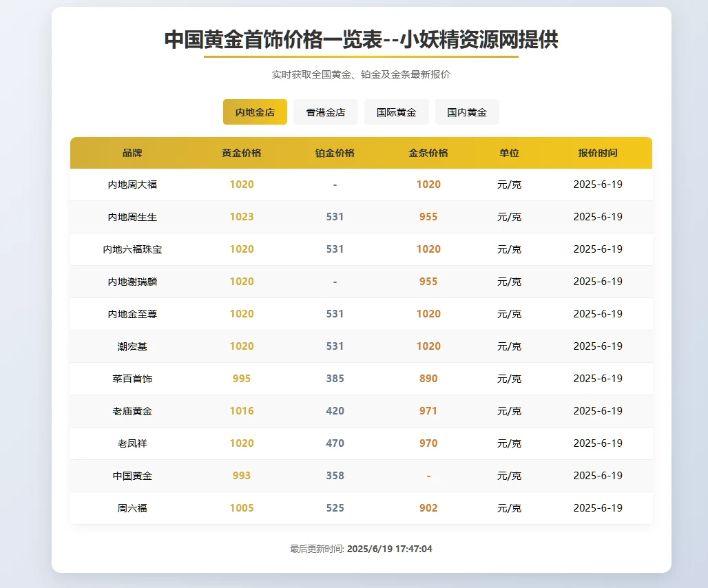Screen dimensions: 708x588
Task: Select the 内地周生生 brand cell
Action: pyautogui.click(x=132, y=217)
